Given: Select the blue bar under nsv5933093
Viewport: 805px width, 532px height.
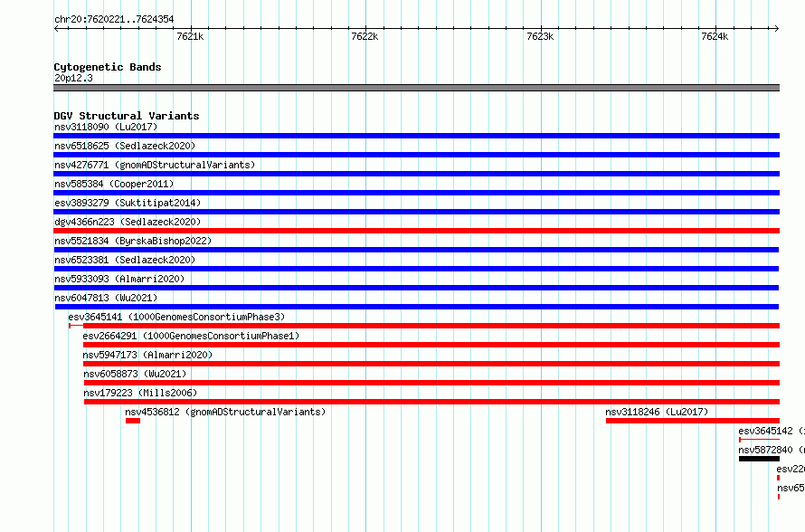Looking at the screenshot, I should pyautogui.click(x=416, y=288).
